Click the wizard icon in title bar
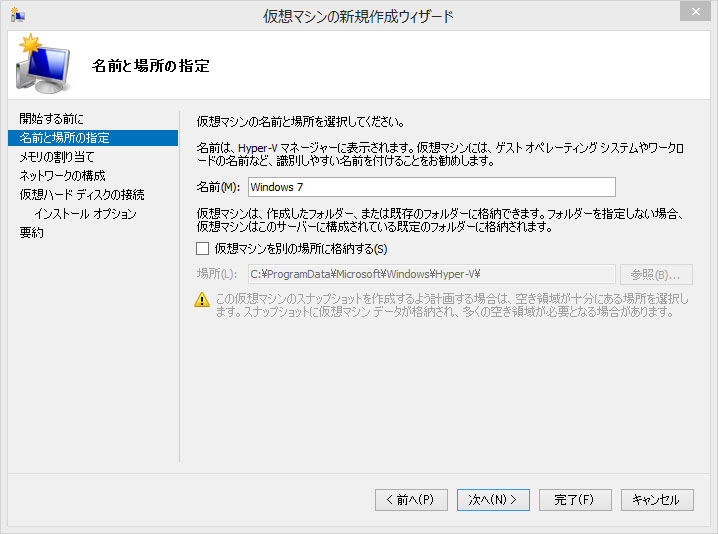718x534 pixels. [x=18, y=15]
